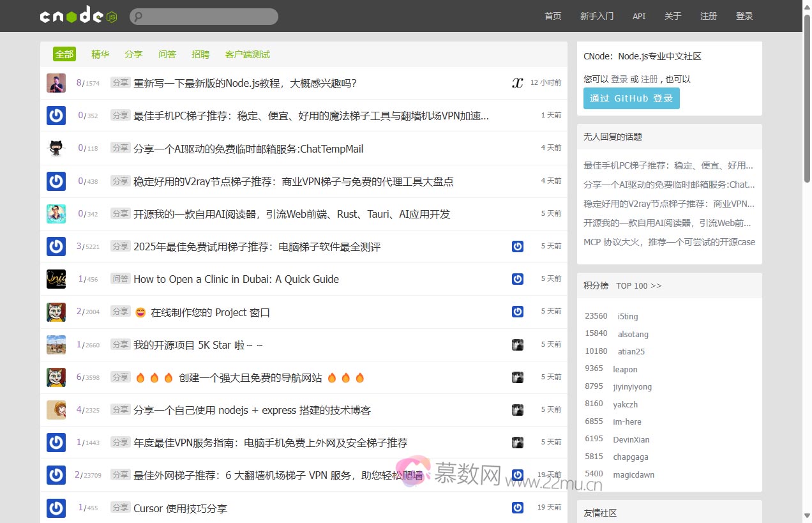Open author avatar of Node.js教程 post
The height and width of the screenshot is (523, 812).
coord(56,83)
